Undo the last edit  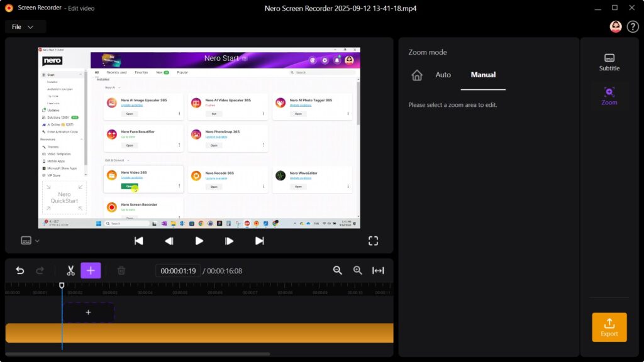point(20,270)
